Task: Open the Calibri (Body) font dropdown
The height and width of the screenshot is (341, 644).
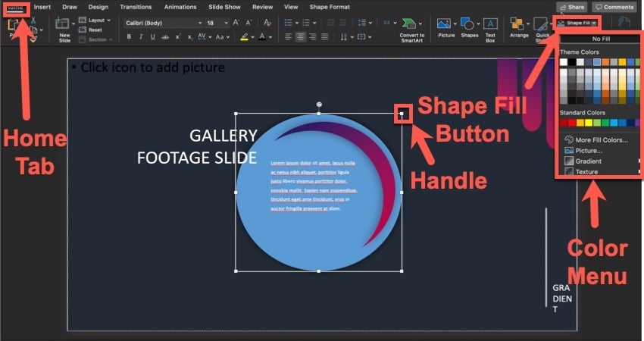Action: coord(162,23)
